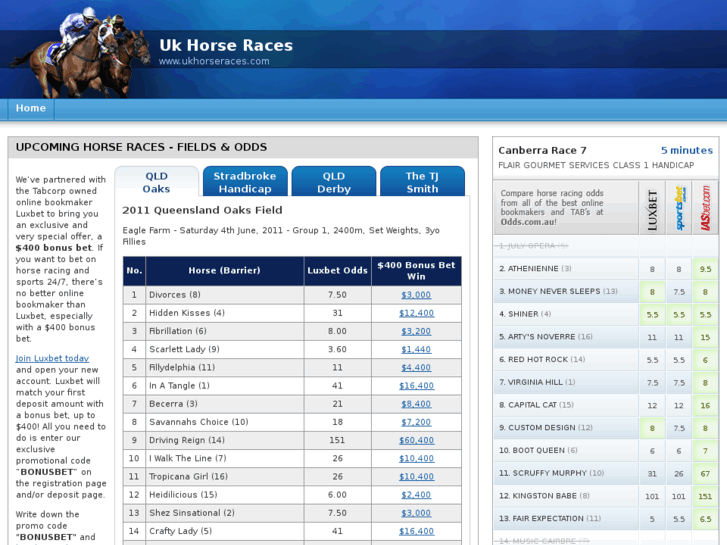
Task: Click the Odds.com.au comparison text
Action: [x=552, y=207]
